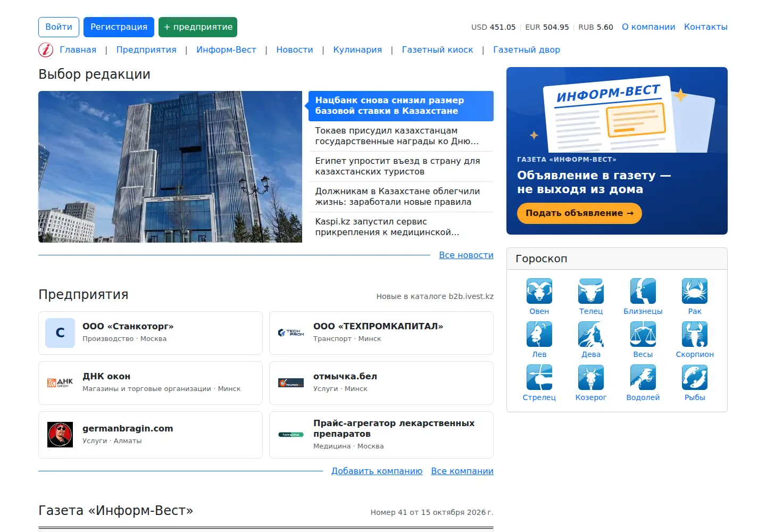Open the Aries (Овен) horoscope icon
The image size is (766, 532).
(539, 291)
